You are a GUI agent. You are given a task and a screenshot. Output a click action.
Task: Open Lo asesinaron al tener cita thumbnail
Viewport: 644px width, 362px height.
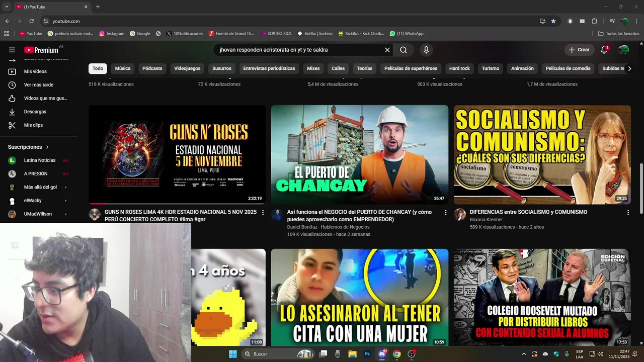pos(360,297)
